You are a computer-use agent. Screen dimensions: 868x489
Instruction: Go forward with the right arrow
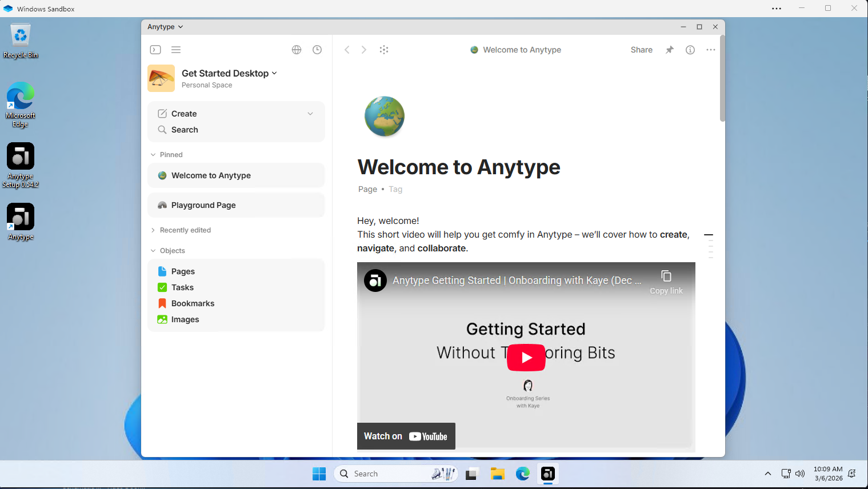pos(364,50)
